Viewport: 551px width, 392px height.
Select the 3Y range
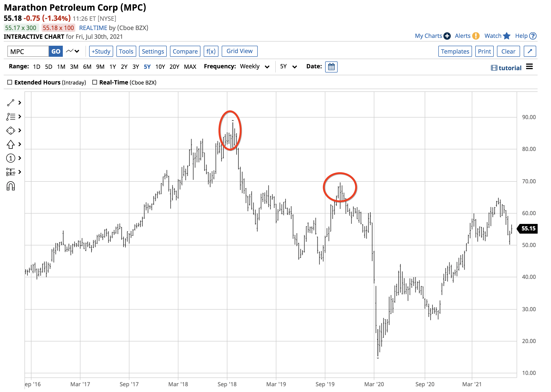point(136,67)
